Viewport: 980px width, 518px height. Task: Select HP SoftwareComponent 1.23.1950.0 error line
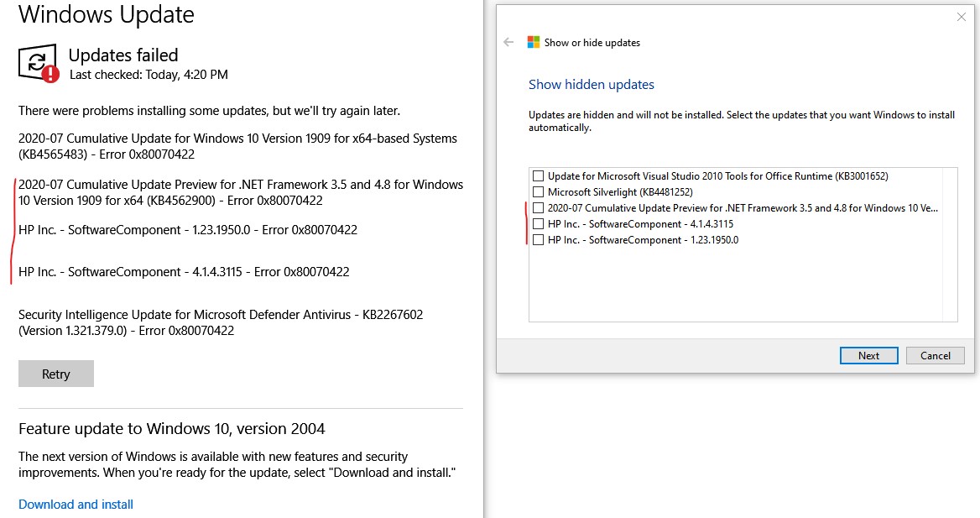[187, 229]
